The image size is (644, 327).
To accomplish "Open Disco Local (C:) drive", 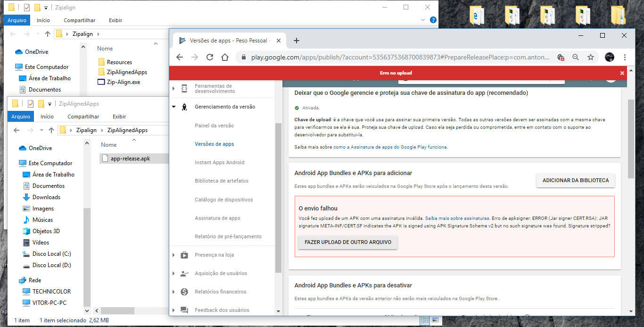I will 51,254.
